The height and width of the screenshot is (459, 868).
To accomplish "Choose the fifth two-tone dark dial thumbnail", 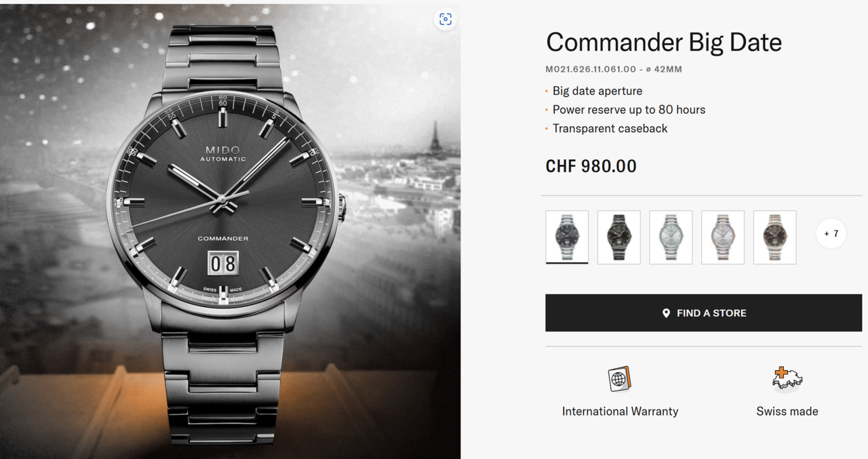I will point(774,237).
